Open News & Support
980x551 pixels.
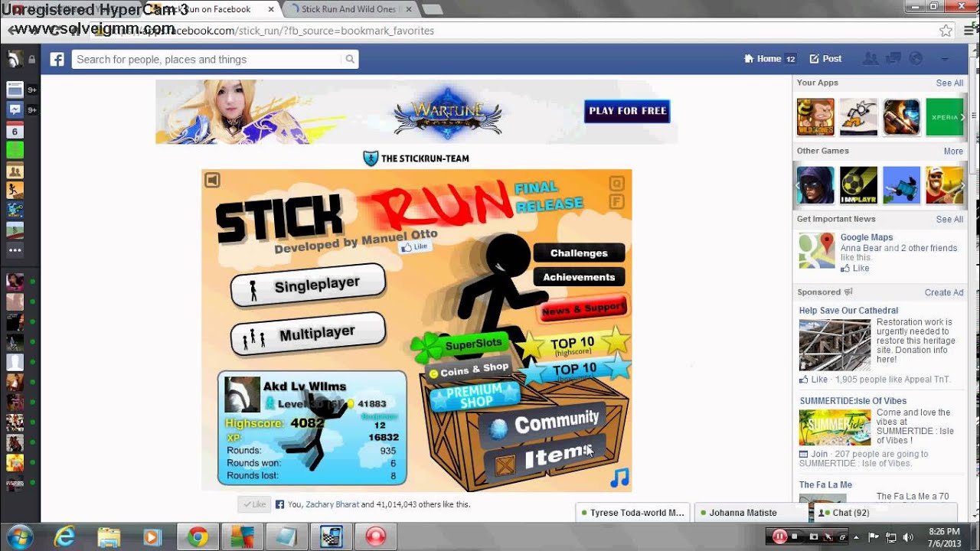point(584,309)
